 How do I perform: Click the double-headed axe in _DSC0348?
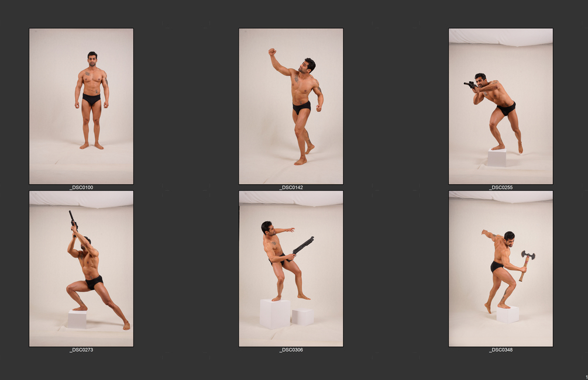527,265
